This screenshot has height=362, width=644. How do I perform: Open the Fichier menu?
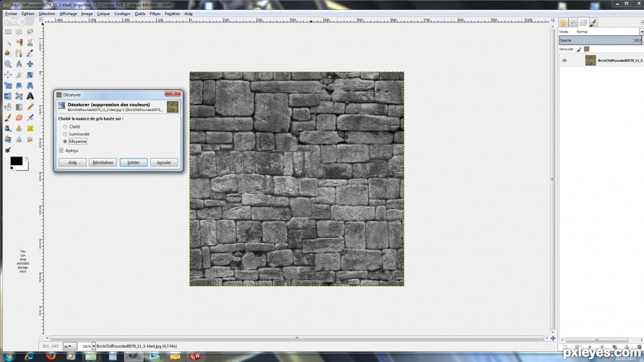pyautogui.click(x=11, y=14)
